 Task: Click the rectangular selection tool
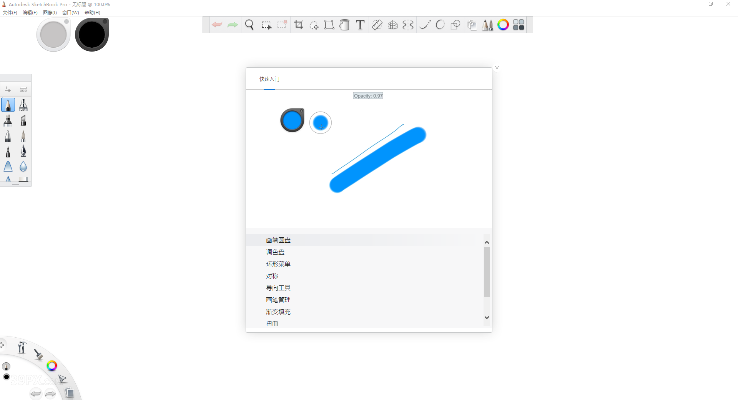coord(266,25)
